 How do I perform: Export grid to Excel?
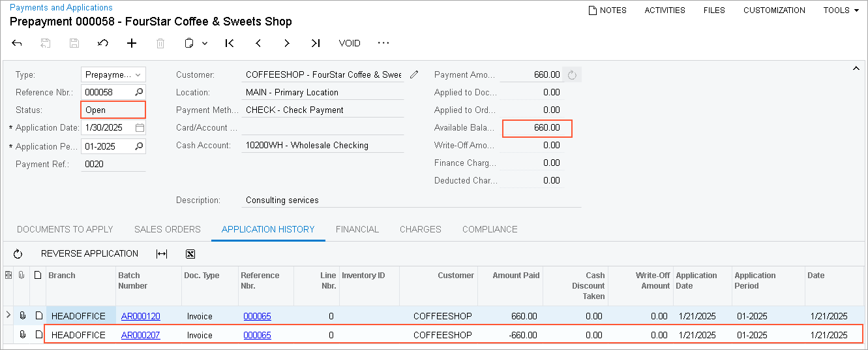coord(190,254)
